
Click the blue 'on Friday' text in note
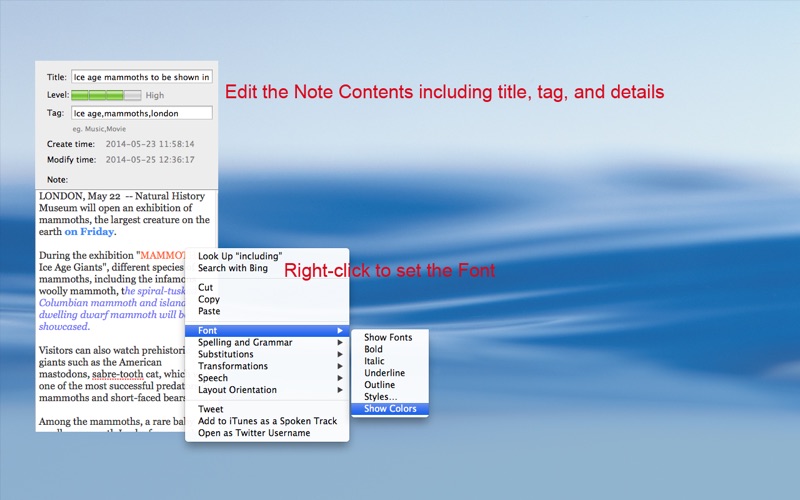click(x=89, y=232)
